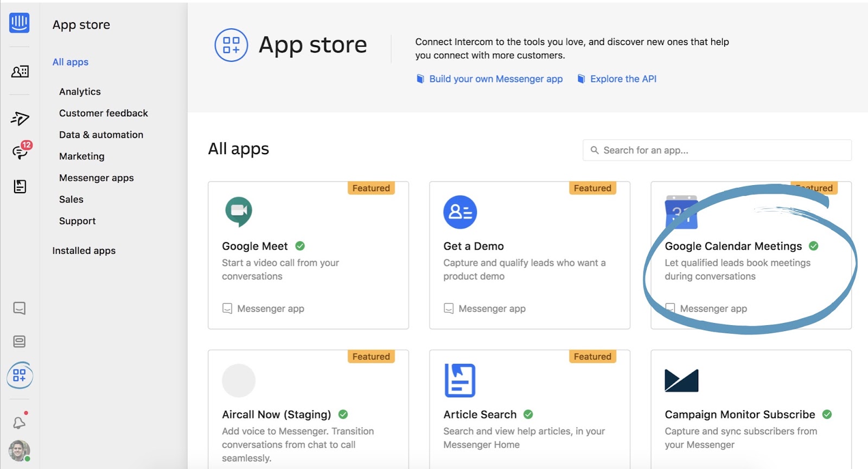Open the notifications bell icon
Viewport: 868px width, 469px height.
(x=20, y=422)
